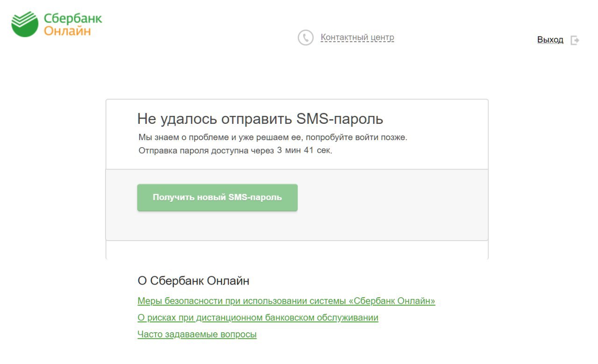Click the О Сбербанк Онлайн section heading
The image size is (598, 364).
pos(193,281)
